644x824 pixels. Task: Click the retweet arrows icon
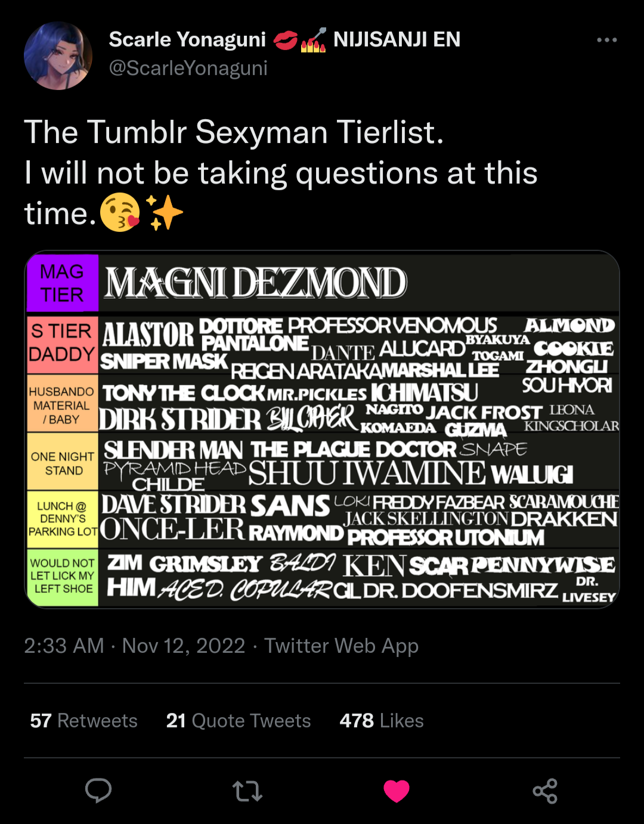(x=247, y=791)
